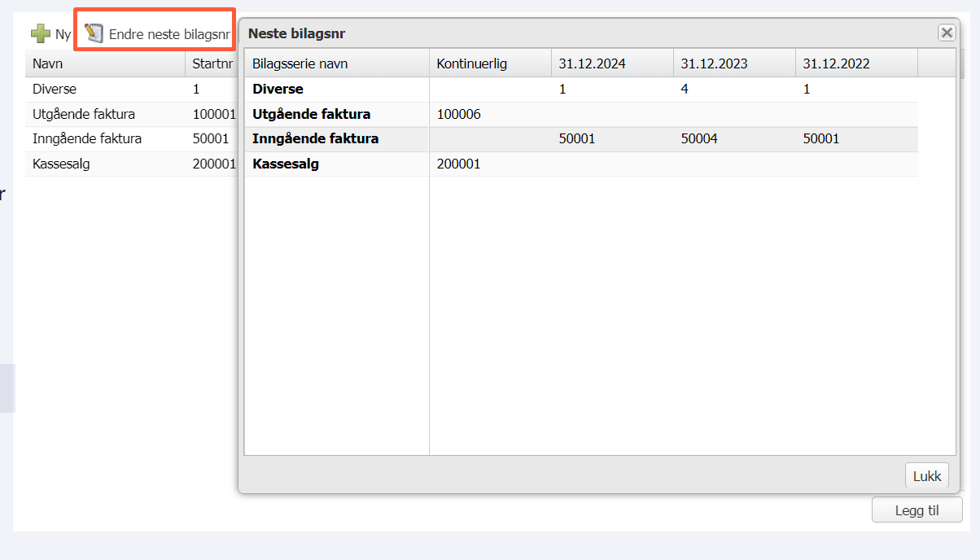980x560 pixels.
Task: Edit Utgående faktura Kontinuerlig value 100006
Action: click(x=459, y=114)
